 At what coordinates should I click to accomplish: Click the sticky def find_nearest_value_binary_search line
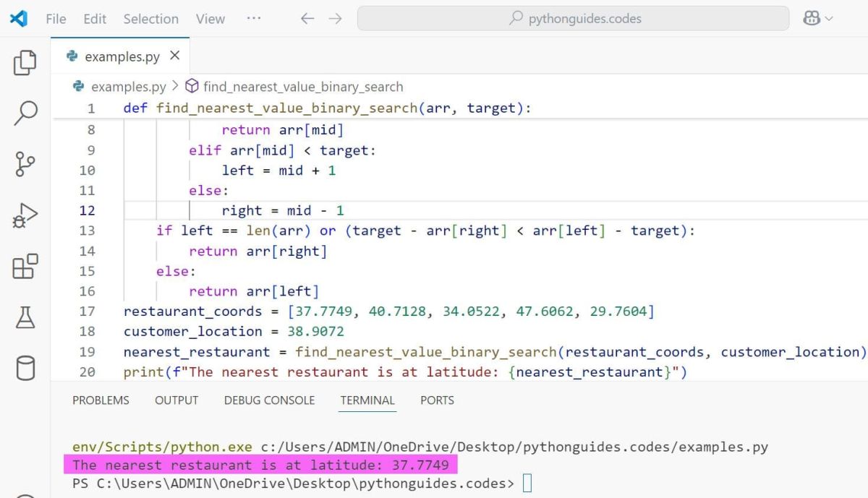tap(328, 108)
